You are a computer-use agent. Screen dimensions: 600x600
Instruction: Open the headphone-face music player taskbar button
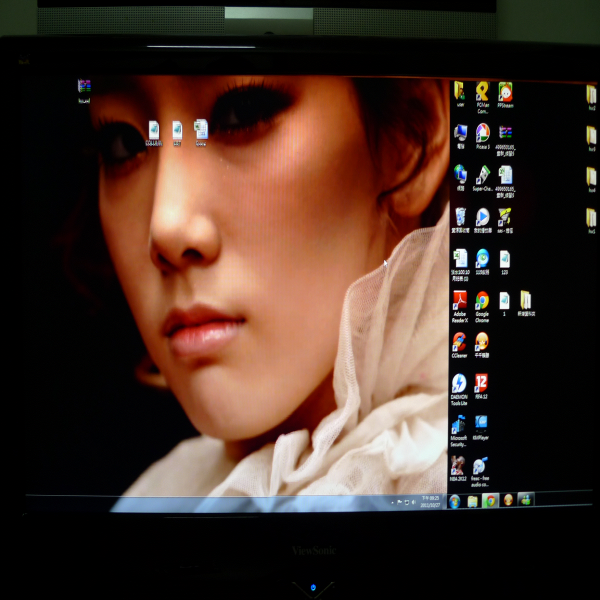pyautogui.click(x=508, y=500)
